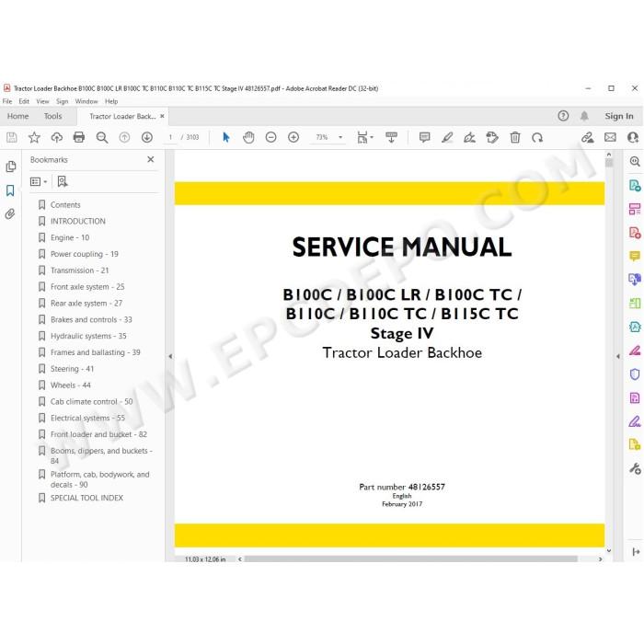Open More Tools wrench icon
The width and height of the screenshot is (644, 644).
pyautogui.click(x=635, y=468)
